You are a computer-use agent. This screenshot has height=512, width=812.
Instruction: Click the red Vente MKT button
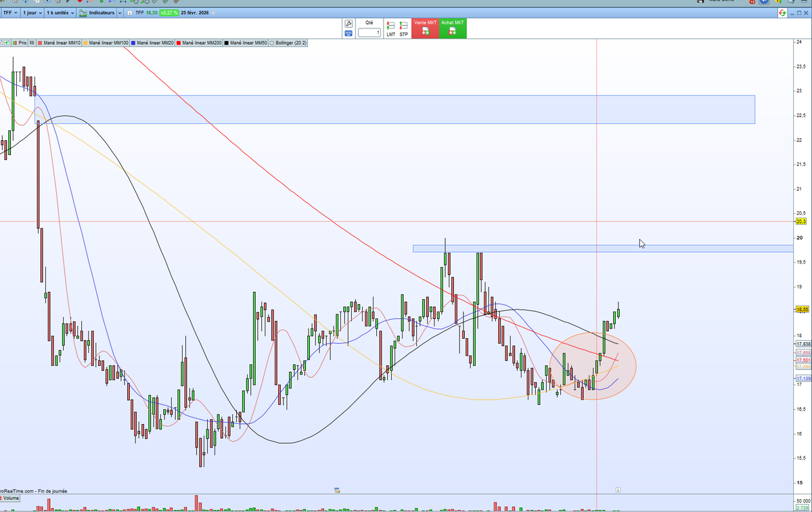click(426, 28)
